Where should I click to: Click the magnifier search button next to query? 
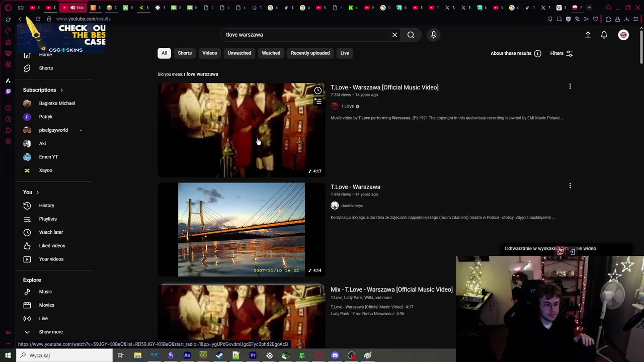tap(411, 35)
